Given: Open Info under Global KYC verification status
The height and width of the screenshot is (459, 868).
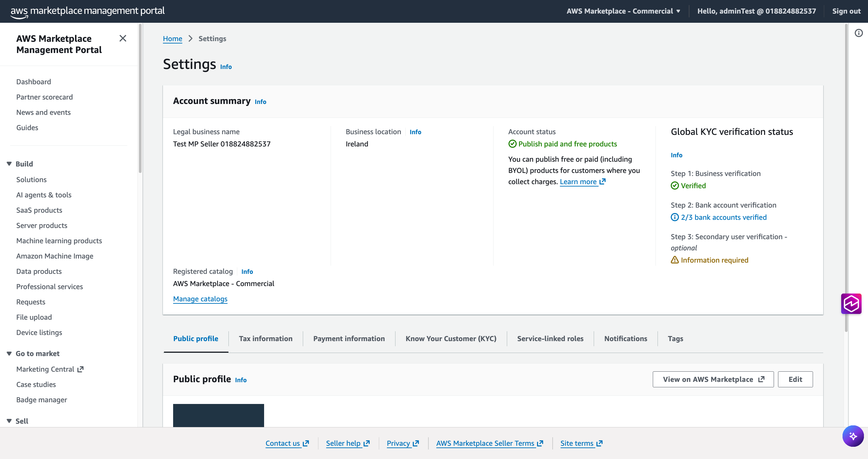Looking at the screenshot, I should coord(677,155).
